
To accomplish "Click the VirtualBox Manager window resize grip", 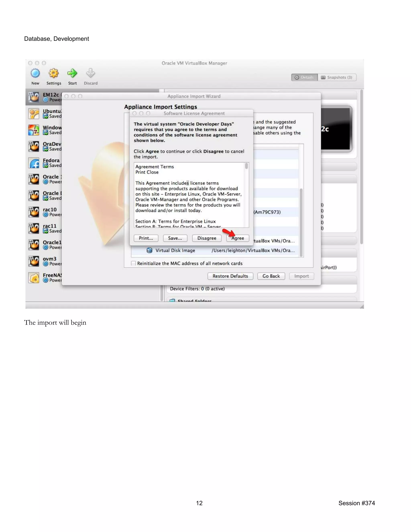I will (x=362, y=307).
